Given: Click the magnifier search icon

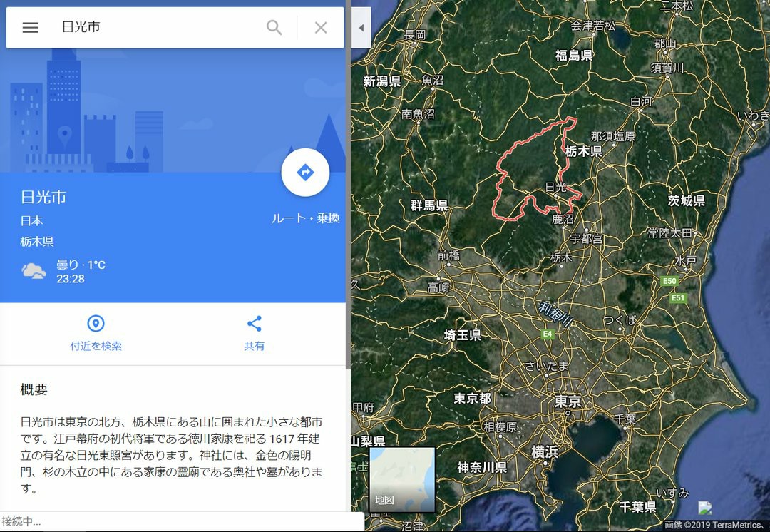Looking at the screenshot, I should pos(274,27).
